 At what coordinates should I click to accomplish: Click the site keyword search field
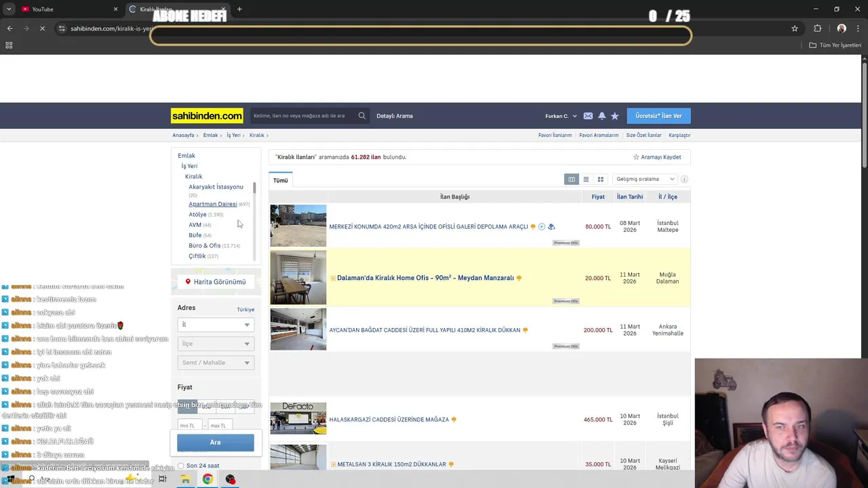tap(303, 116)
